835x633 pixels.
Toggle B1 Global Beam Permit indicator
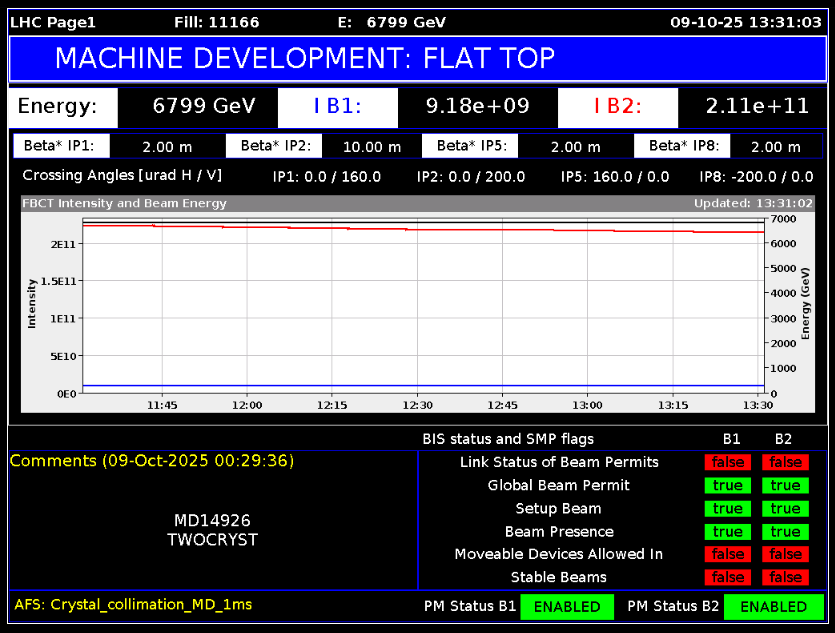click(728, 486)
